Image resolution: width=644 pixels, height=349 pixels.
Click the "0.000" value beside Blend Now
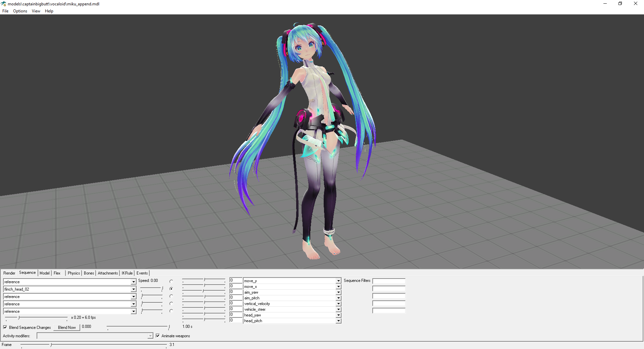[x=87, y=327]
